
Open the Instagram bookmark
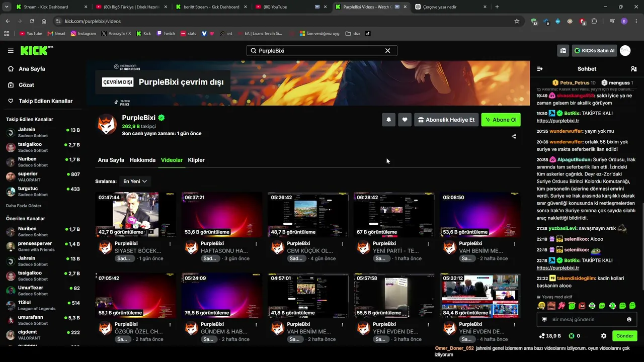pyautogui.click(x=83, y=34)
